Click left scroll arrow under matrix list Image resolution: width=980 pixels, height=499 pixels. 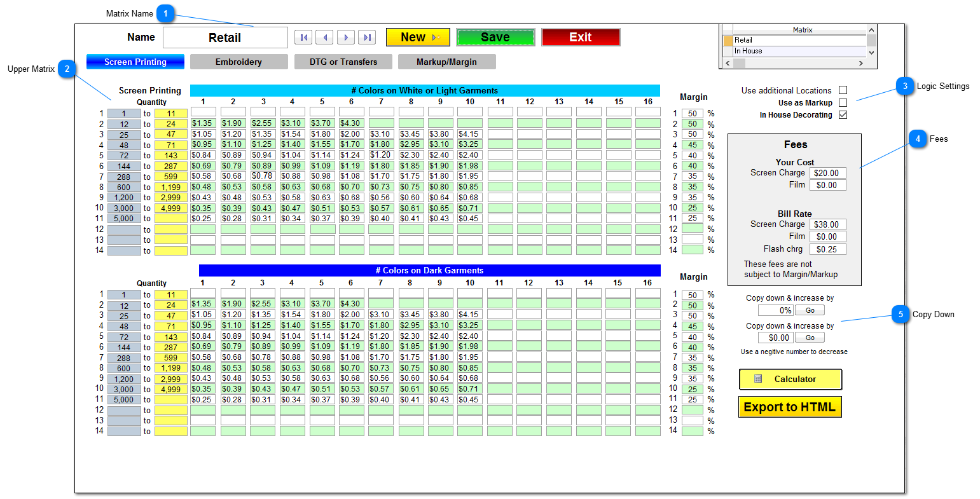click(726, 62)
